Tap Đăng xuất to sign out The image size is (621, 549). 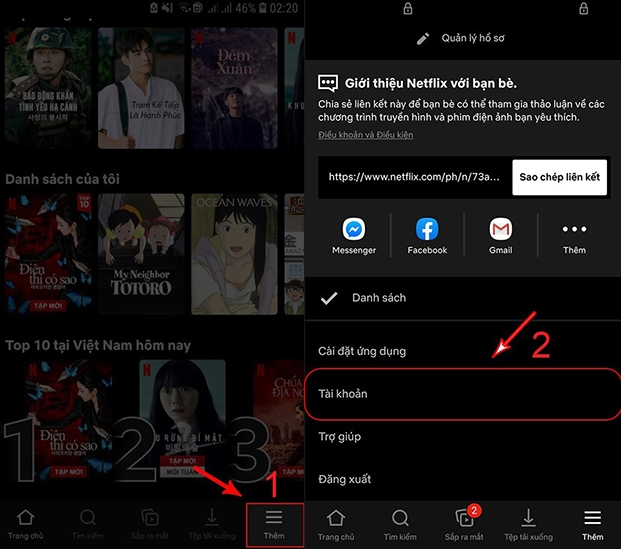click(345, 480)
